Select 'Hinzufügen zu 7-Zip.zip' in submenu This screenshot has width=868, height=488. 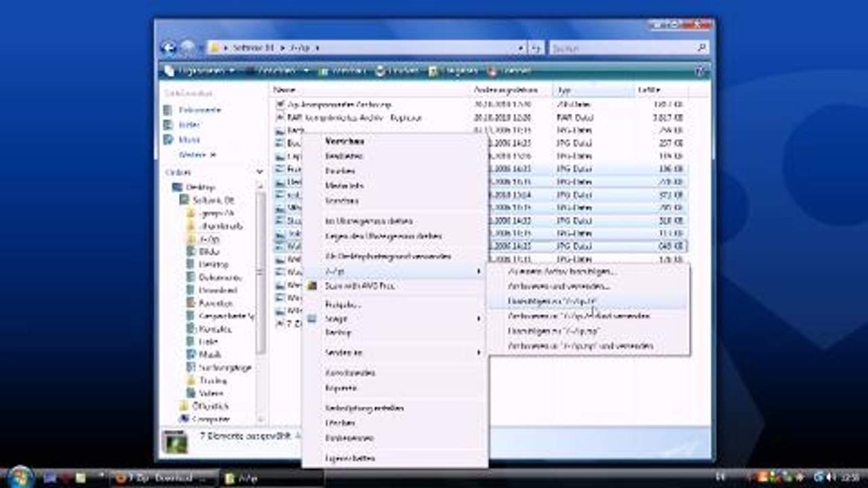point(588,331)
